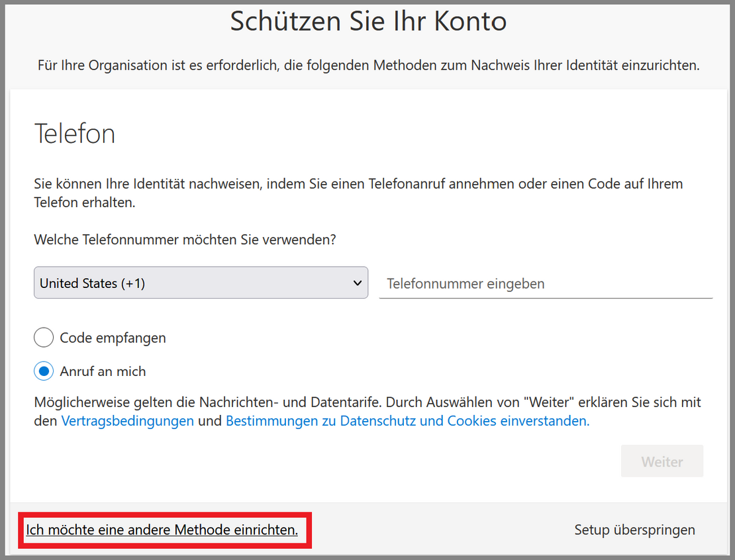Open the Vertragsbedingungen link
The width and height of the screenshot is (735, 560).
tap(127, 421)
